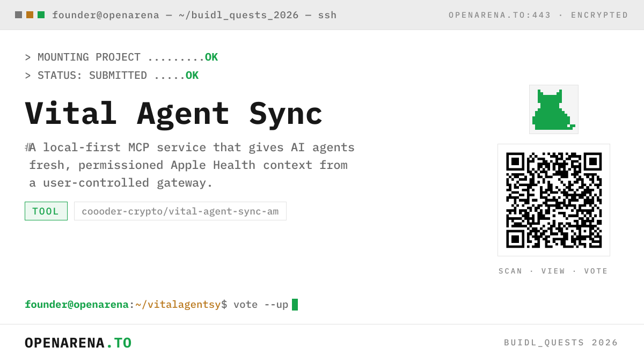Click the green square window dot
The height and width of the screenshot is (362, 644).
(x=41, y=15)
